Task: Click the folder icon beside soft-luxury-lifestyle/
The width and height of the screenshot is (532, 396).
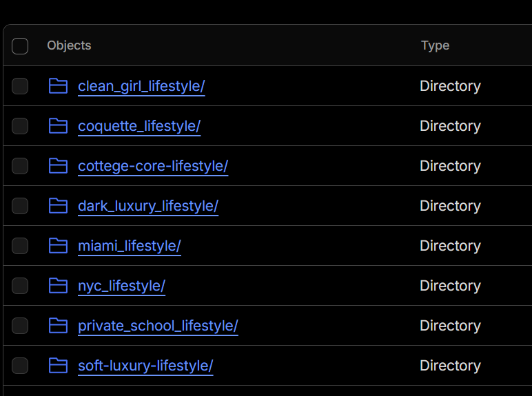Action: coord(58,366)
